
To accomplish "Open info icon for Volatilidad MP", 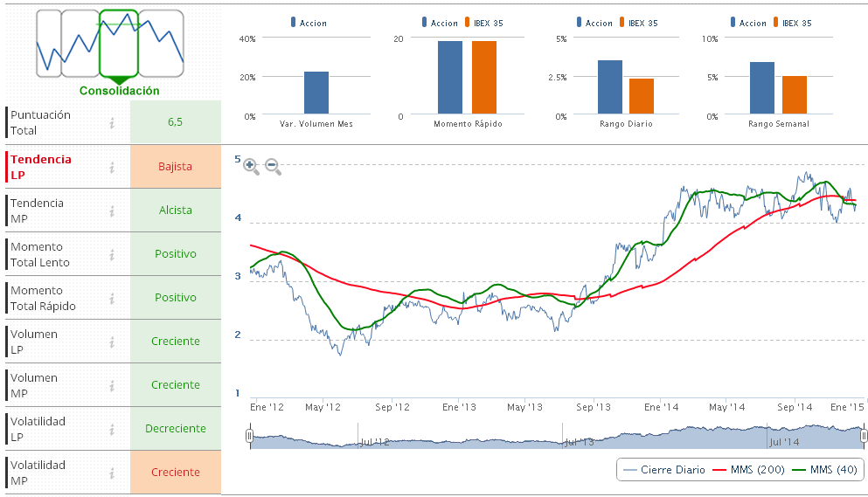I will [x=112, y=473].
